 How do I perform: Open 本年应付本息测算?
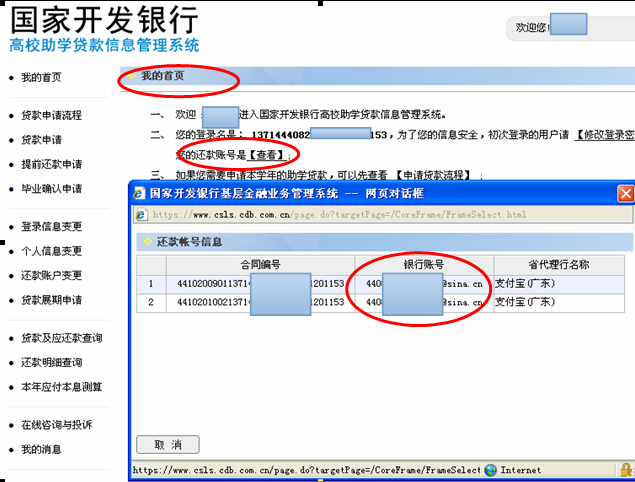(x=62, y=387)
